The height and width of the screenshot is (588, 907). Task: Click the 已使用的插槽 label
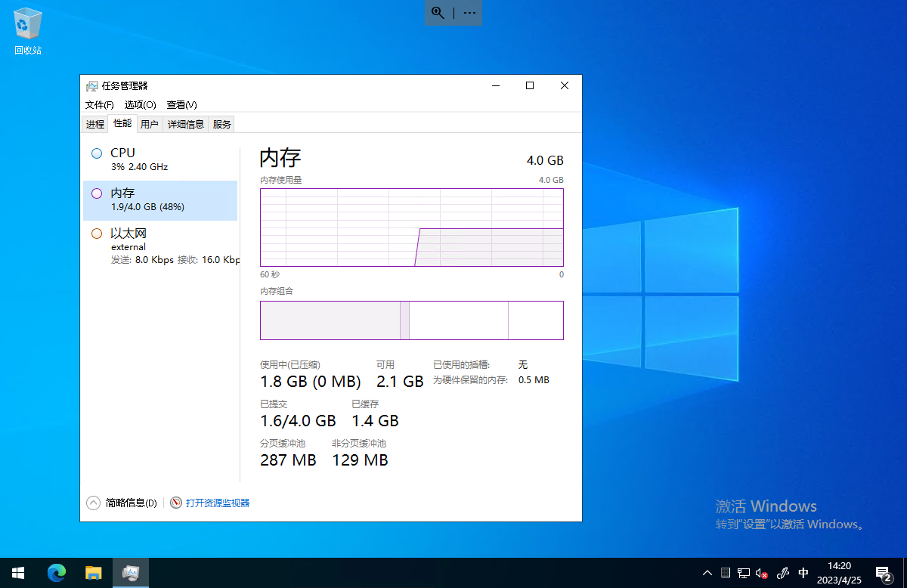coord(461,364)
